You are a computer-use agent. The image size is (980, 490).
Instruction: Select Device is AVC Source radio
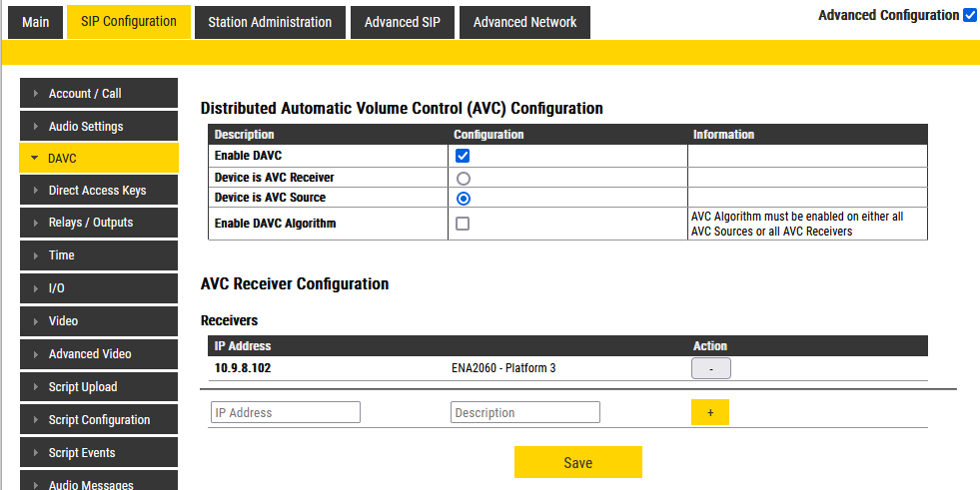coord(463,198)
